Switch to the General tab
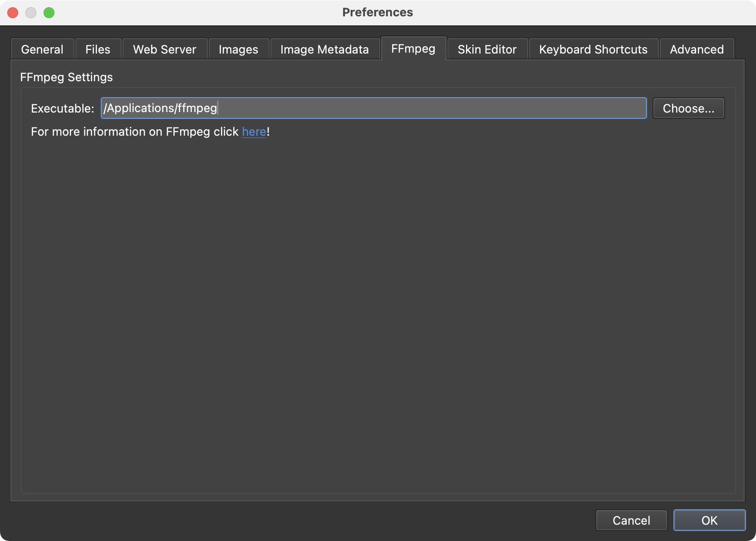This screenshot has height=541, width=756. (42, 49)
